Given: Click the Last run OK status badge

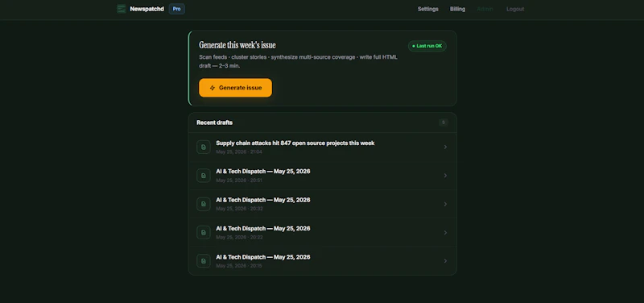Looking at the screenshot, I should [x=427, y=46].
